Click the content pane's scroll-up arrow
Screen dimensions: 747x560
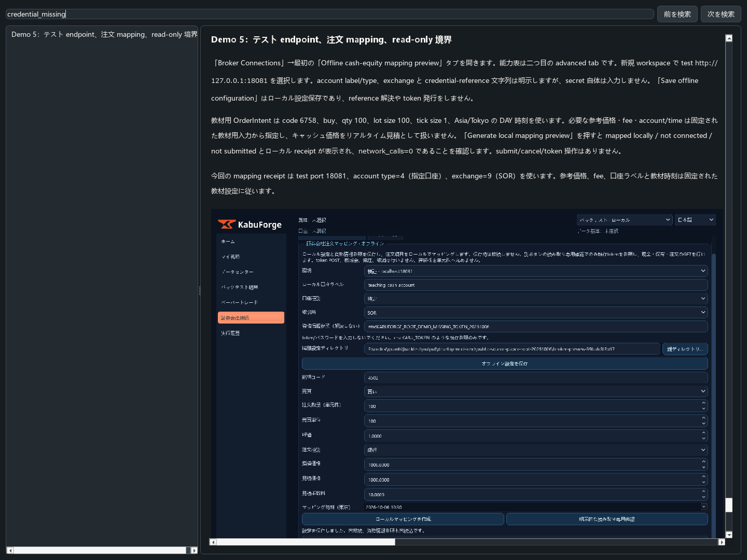729,38
